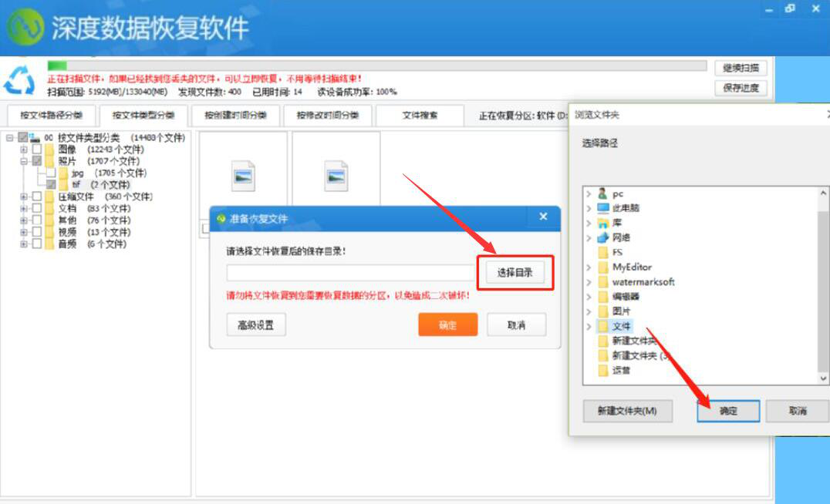Collapse the root 按文件类型分类 tree node
Viewport: 830px width, 504px height.
9,137
